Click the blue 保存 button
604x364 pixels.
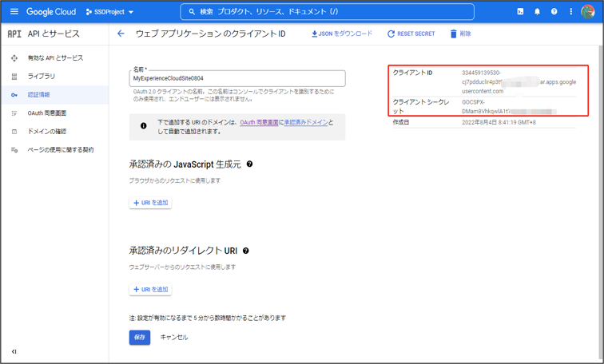coord(140,338)
